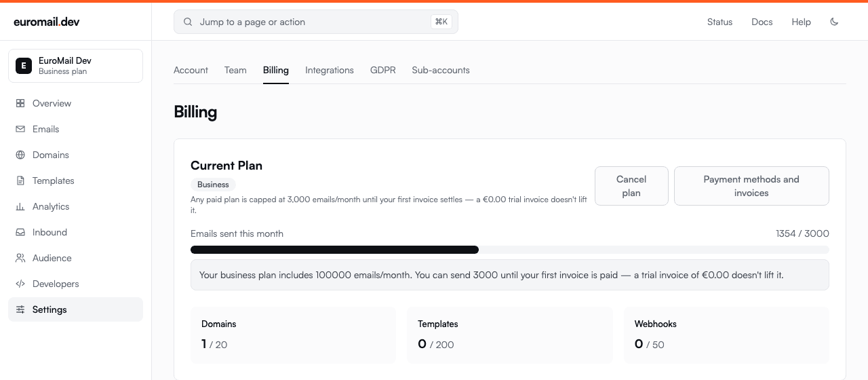868x380 pixels.
Task: Click the Business plan badge
Action: (213, 185)
